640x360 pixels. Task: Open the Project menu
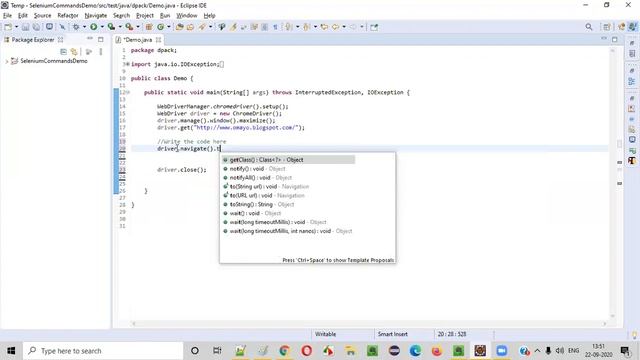(x=145, y=16)
